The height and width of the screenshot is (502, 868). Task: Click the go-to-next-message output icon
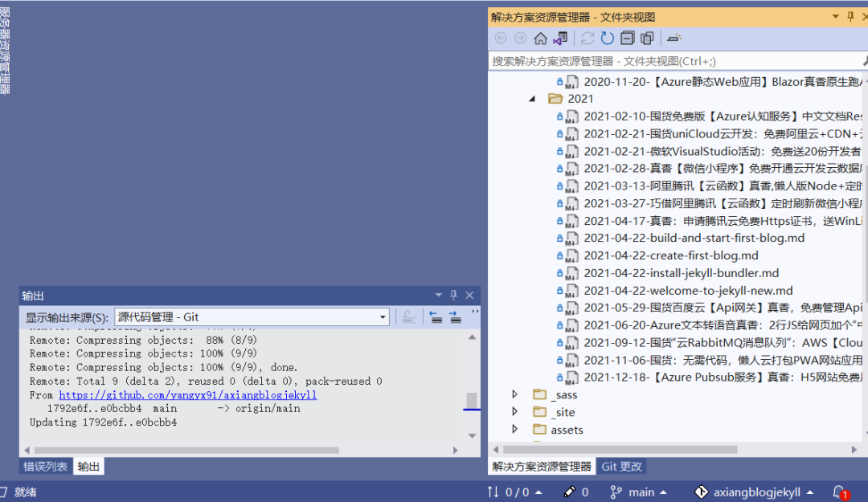[x=455, y=317]
